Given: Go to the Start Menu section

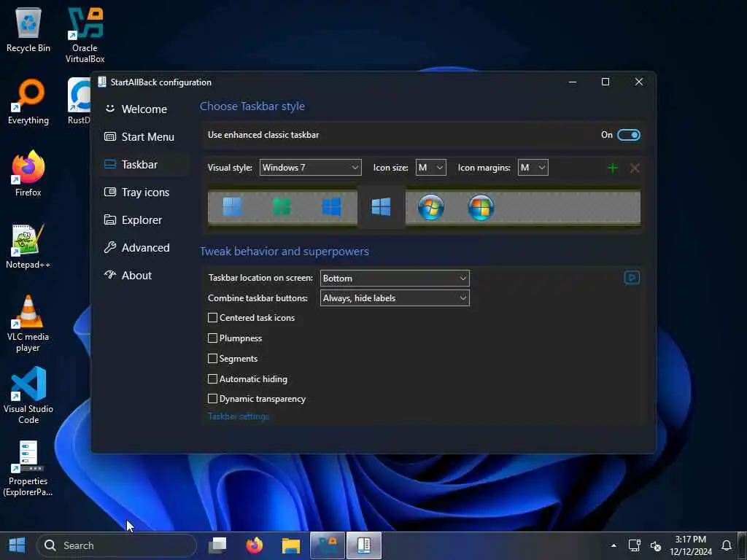Looking at the screenshot, I should click(x=143, y=136).
